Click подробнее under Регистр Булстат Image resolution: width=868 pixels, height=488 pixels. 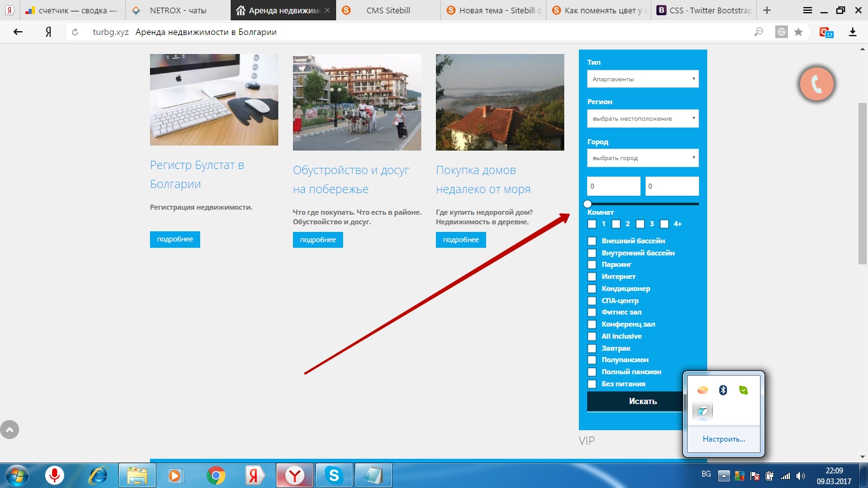tap(175, 240)
